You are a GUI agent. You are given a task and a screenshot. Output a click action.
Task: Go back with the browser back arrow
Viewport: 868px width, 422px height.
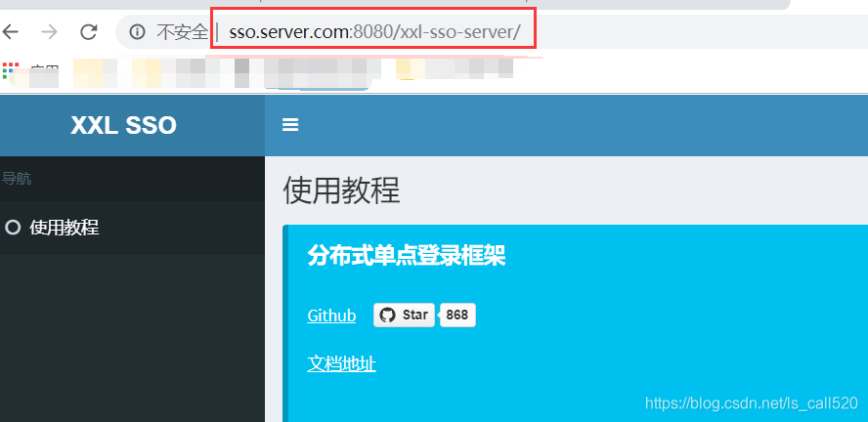tap(11, 32)
